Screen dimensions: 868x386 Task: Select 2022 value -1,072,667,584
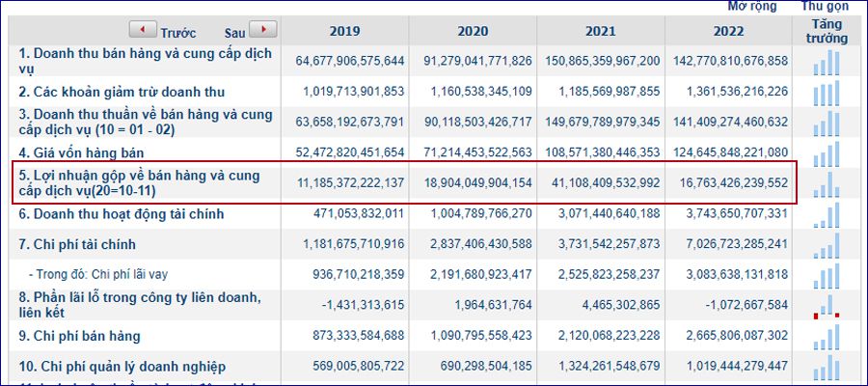pos(748,305)
